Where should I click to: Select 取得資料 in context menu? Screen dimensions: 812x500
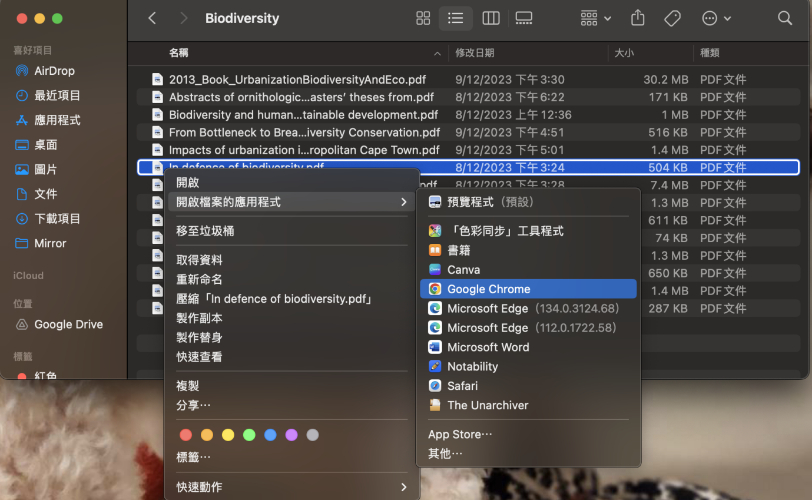pos(292,260)
